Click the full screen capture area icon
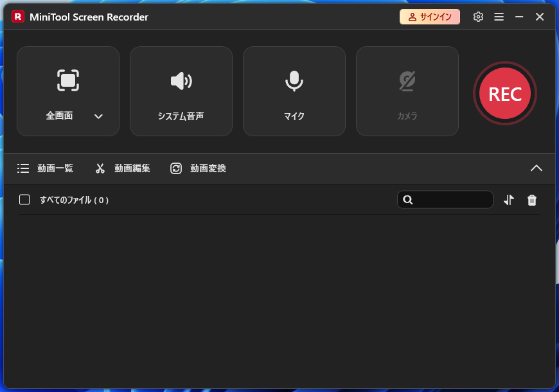The image size is (559, 392). 68,80
